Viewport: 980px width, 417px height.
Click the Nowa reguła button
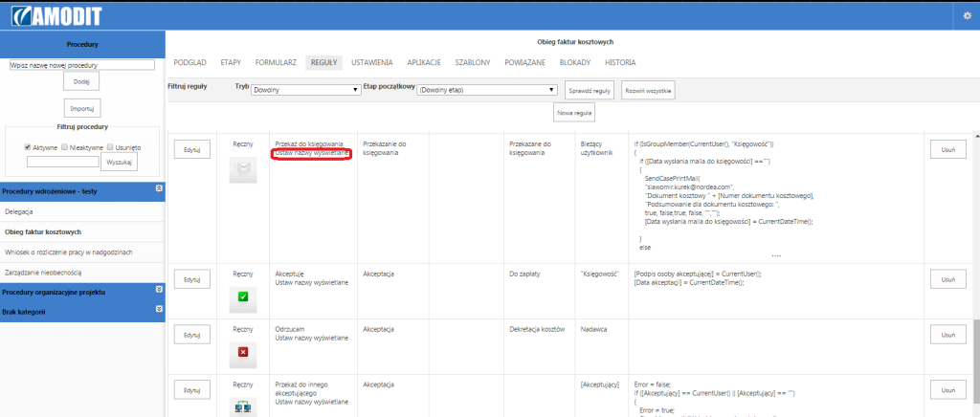[x=574, y=112]
